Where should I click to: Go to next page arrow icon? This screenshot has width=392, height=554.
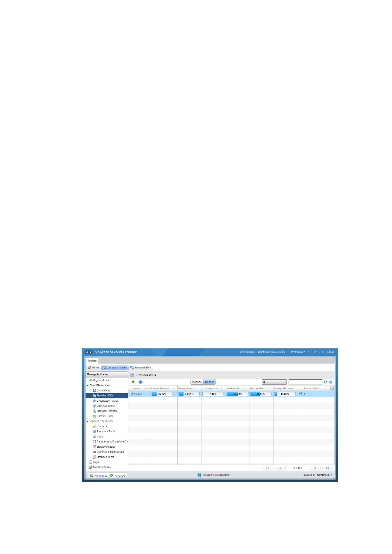pyautogui.click(x=315, y=468)
